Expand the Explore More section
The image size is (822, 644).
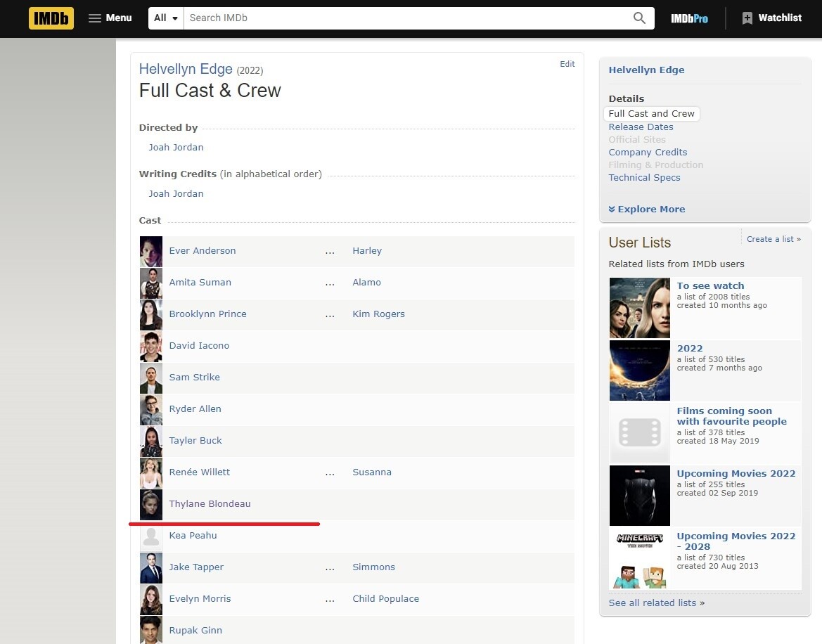pyautogui.click(x=646, y=209)
